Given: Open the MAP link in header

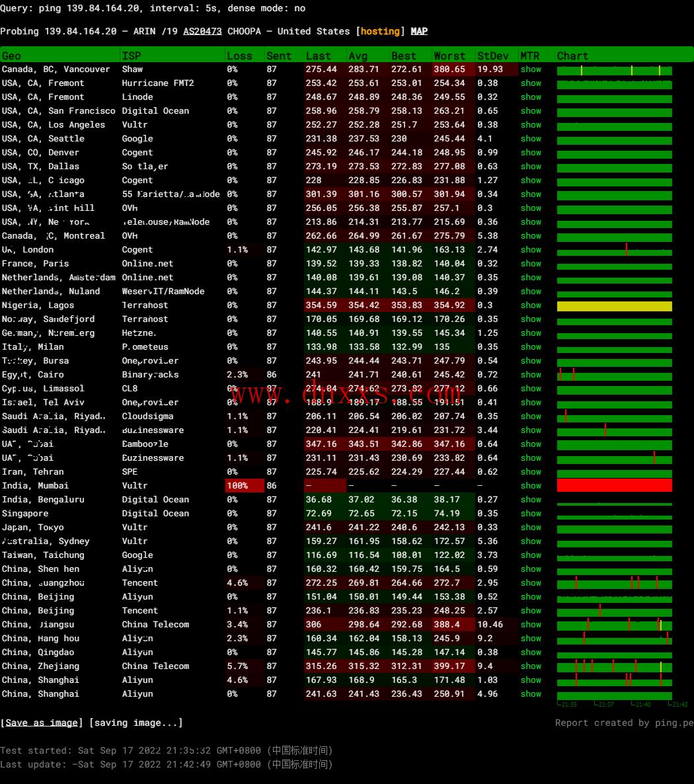Looking at the screenshot, I should tap(419, 31).
